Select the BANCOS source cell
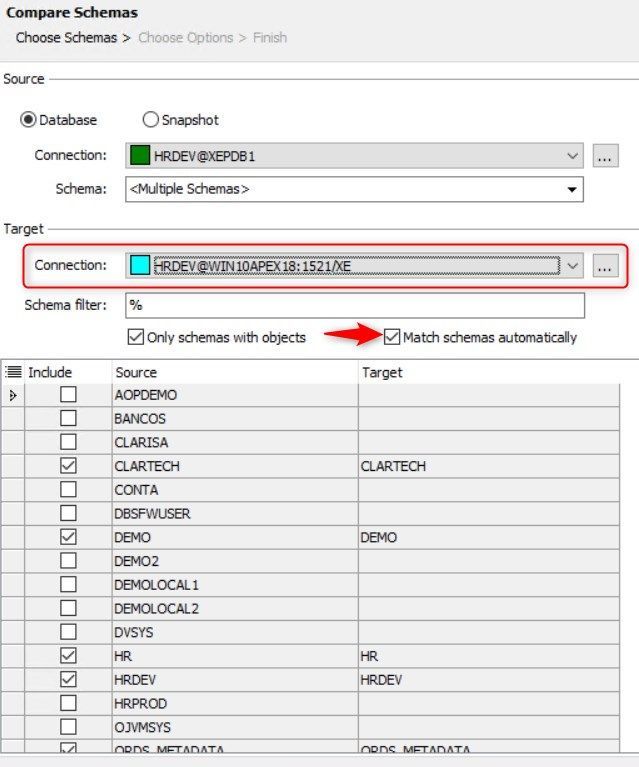 (x=235, y=419)
